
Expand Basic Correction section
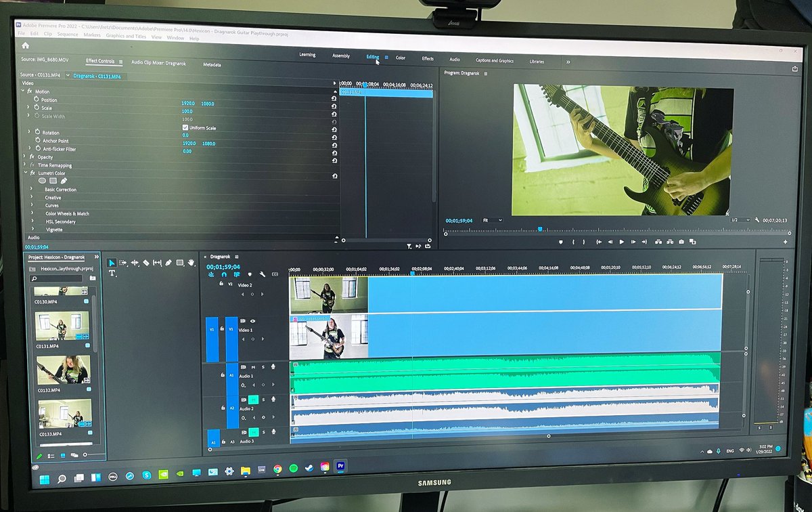[31, 190]
